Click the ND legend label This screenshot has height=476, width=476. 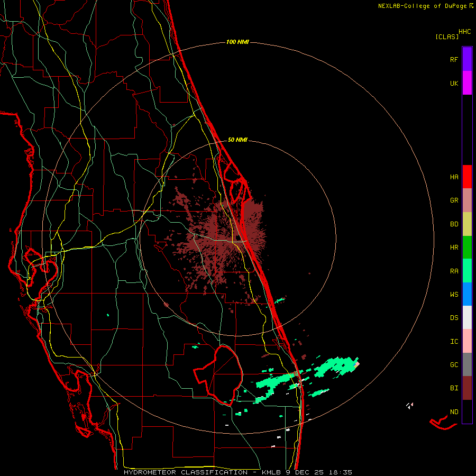[454, 412]
